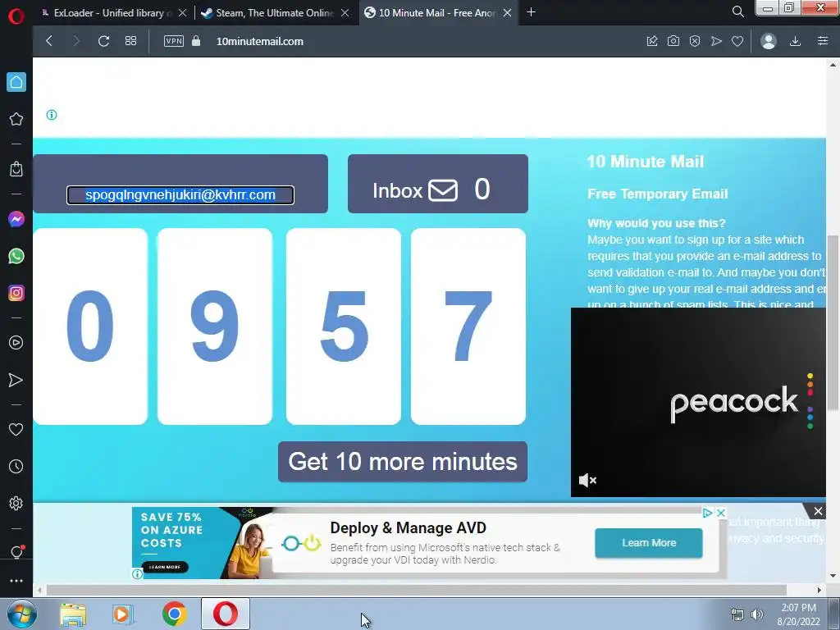Go back to the previous page
The height and width of the screenshot is (630, 840).
pyautogui.click(x=49, y=41)
